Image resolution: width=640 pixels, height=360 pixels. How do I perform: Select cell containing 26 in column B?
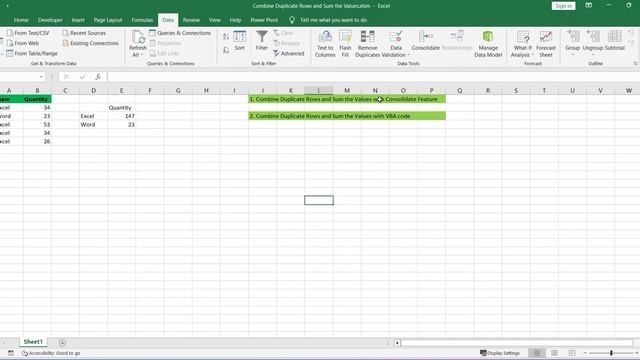coord(37,141)
